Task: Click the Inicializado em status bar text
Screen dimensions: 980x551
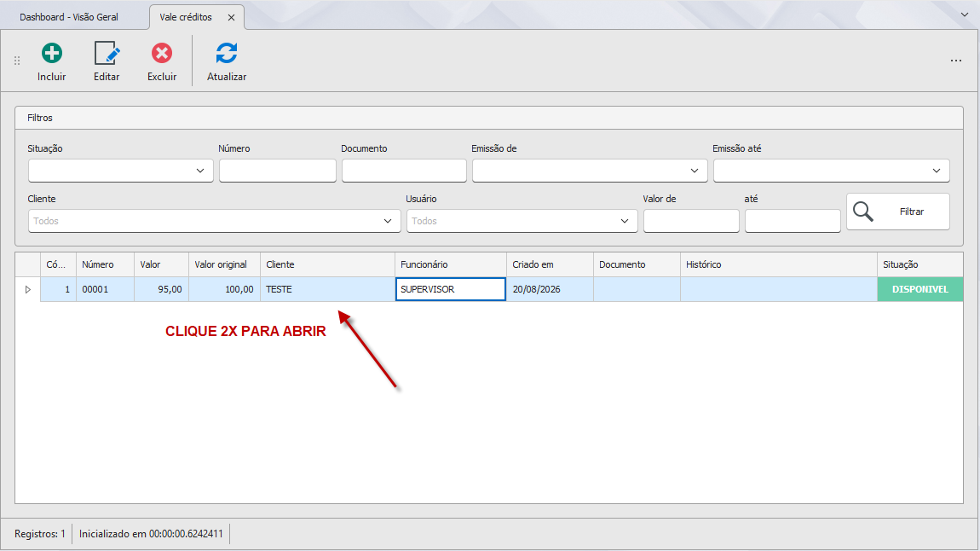Action: coord(151,534)
